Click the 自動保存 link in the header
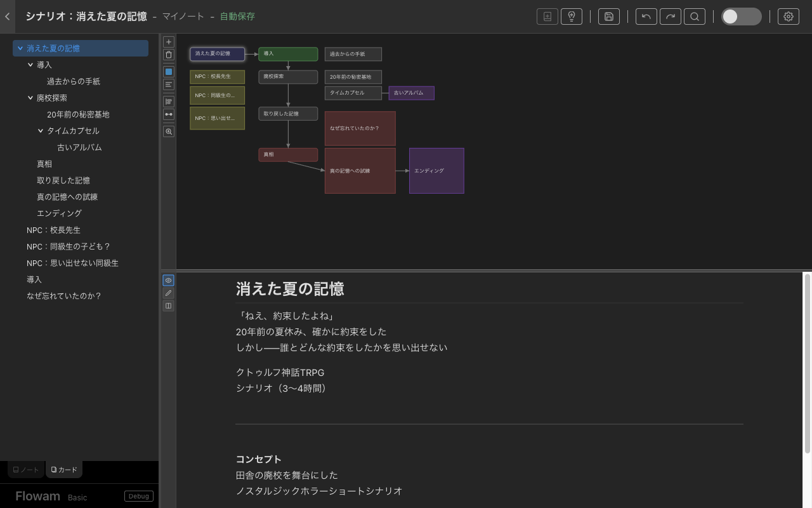The width and height of the screenshot is (812, 508). coord(237,16)
